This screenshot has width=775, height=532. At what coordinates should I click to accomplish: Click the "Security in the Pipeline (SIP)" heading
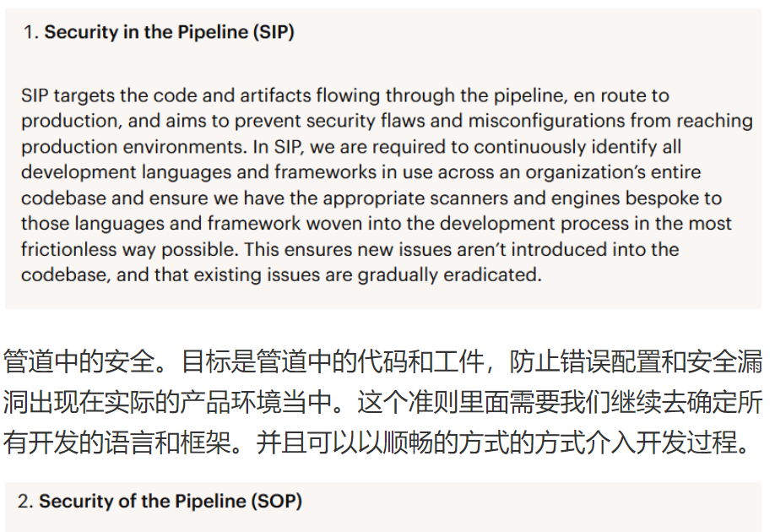coord(169,33)
